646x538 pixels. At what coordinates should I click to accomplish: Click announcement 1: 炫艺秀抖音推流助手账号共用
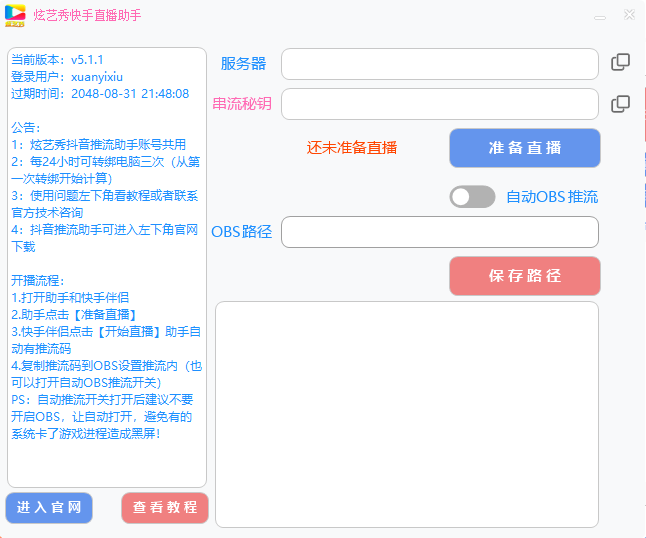[x=98, y=145]
